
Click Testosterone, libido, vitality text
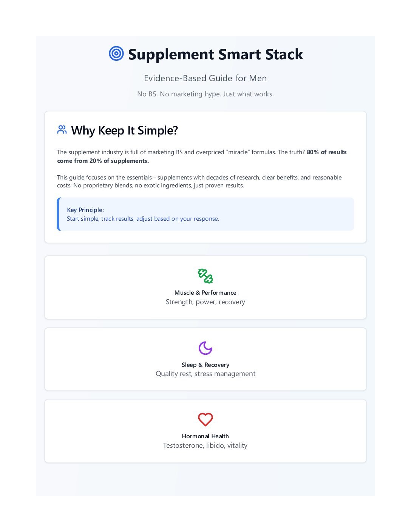pyautogui.click(x=205, y=445)
